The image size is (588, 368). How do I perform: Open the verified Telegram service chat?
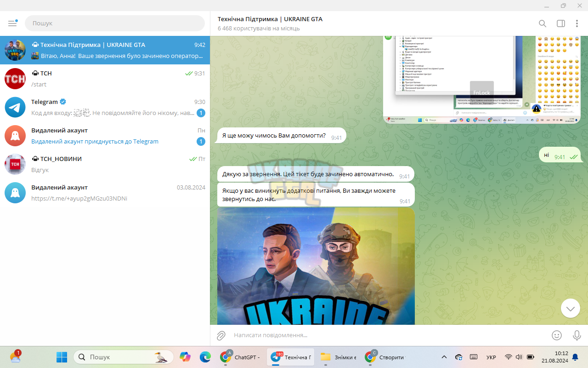pos(105,107)
